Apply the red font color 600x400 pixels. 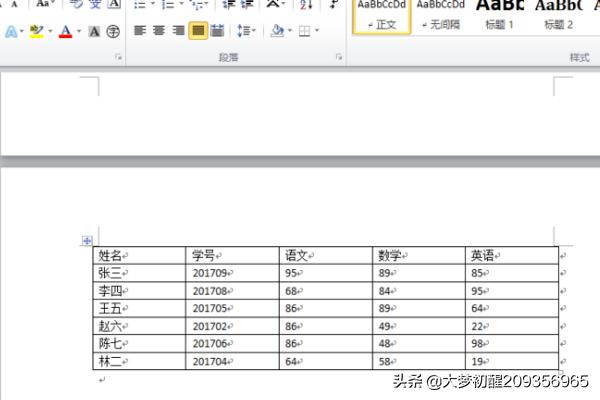click(x=65, y=31)
